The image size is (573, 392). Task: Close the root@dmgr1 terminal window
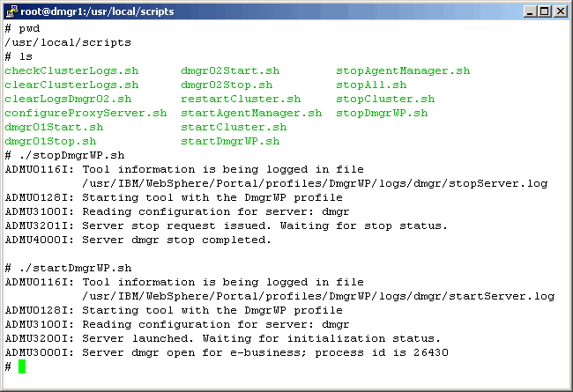click(559, 11)
